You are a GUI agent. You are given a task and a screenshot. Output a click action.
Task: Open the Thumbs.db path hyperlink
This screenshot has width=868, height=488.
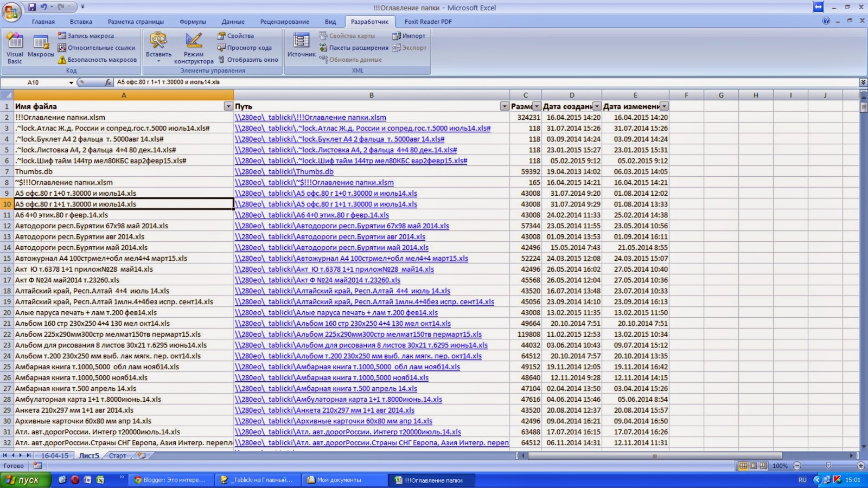tap(284, 171)
